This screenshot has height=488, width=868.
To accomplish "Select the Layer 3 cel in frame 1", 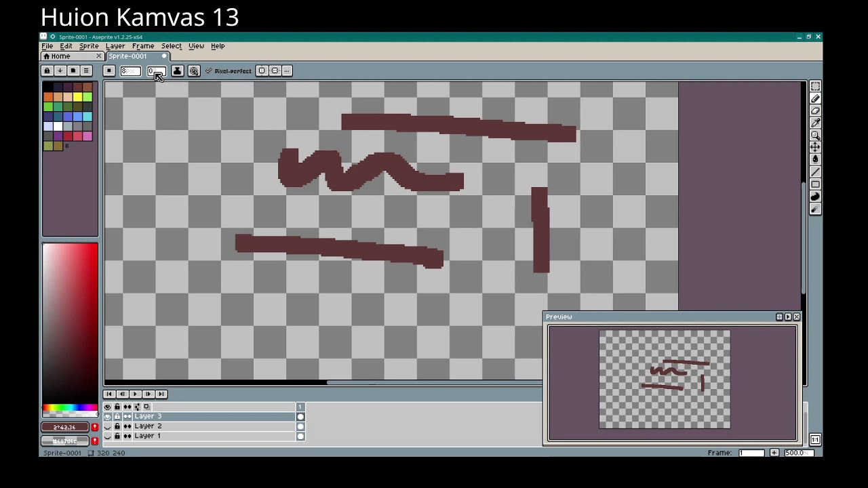I will 300,416.
